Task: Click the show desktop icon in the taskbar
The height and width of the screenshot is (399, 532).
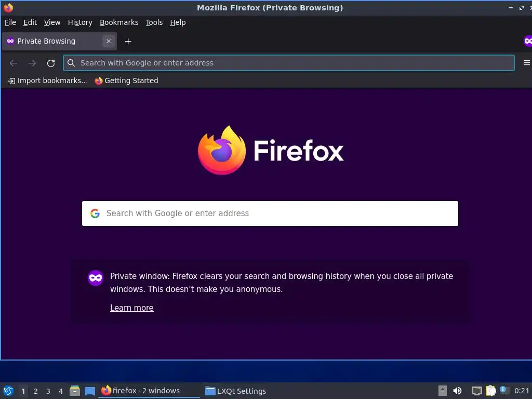Action: click(x=89, y=391)
